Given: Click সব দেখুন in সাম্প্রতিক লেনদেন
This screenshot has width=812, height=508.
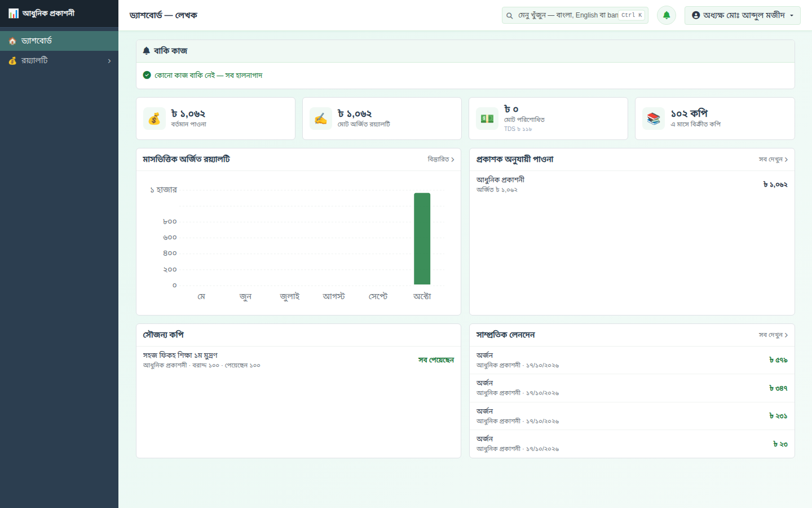Looking at the screenshot, I should [773, 335].
